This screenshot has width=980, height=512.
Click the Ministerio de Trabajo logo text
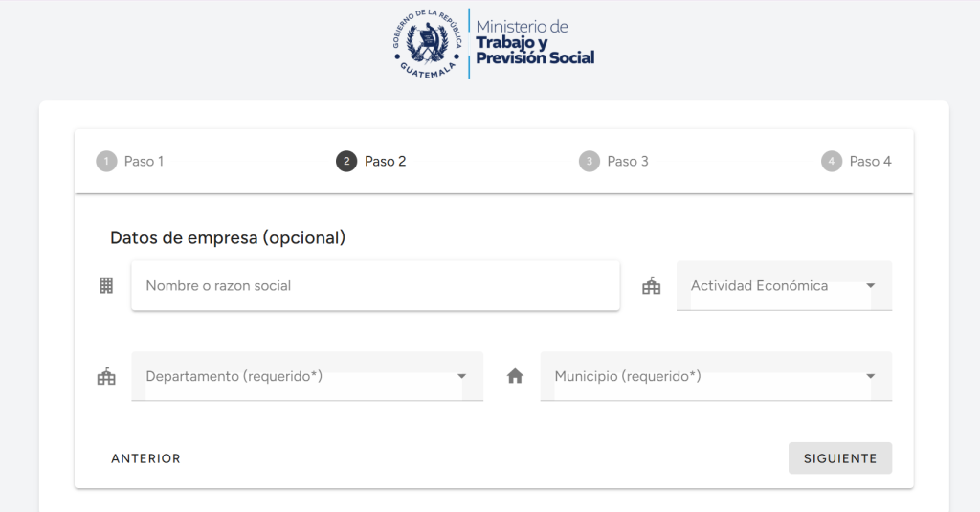(535, 42)
